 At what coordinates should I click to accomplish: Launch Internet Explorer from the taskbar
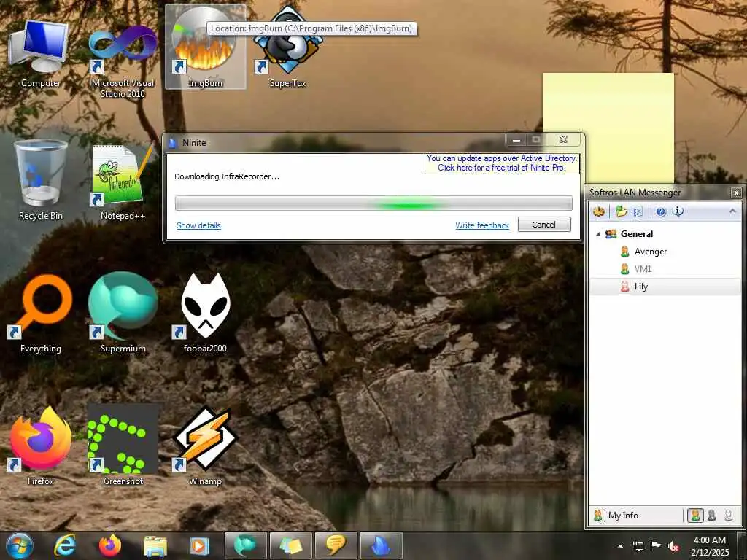click(65, 545)
